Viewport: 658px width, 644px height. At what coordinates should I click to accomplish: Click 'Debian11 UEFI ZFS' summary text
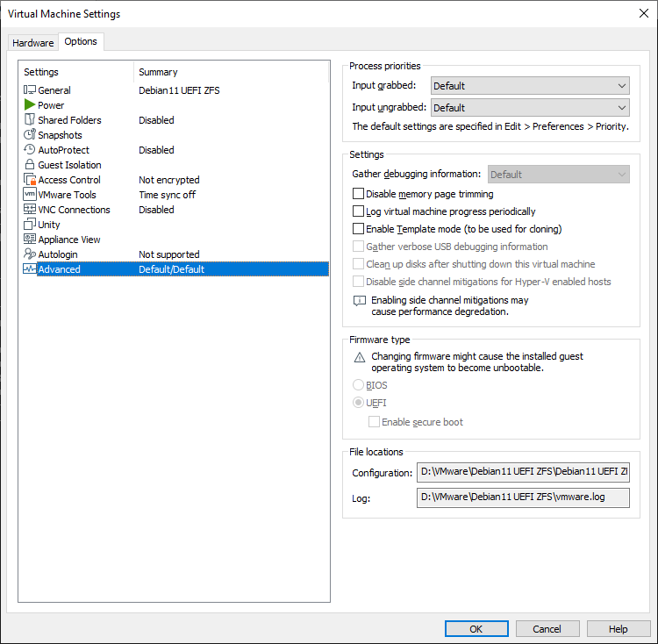179,90
